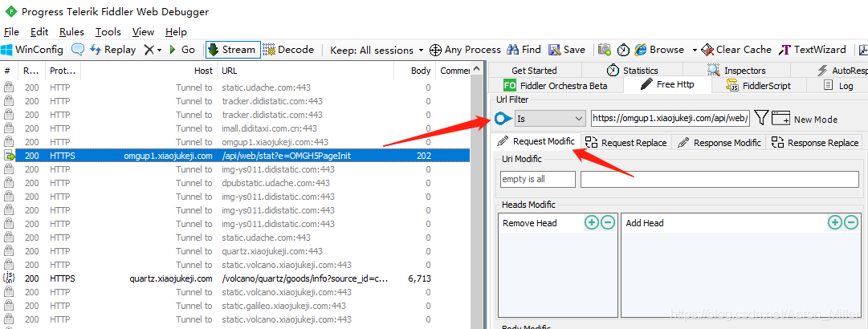Screen dimensions: 868x329
Task: Click the comment speech bubble icon
Action: pos(78,50)
